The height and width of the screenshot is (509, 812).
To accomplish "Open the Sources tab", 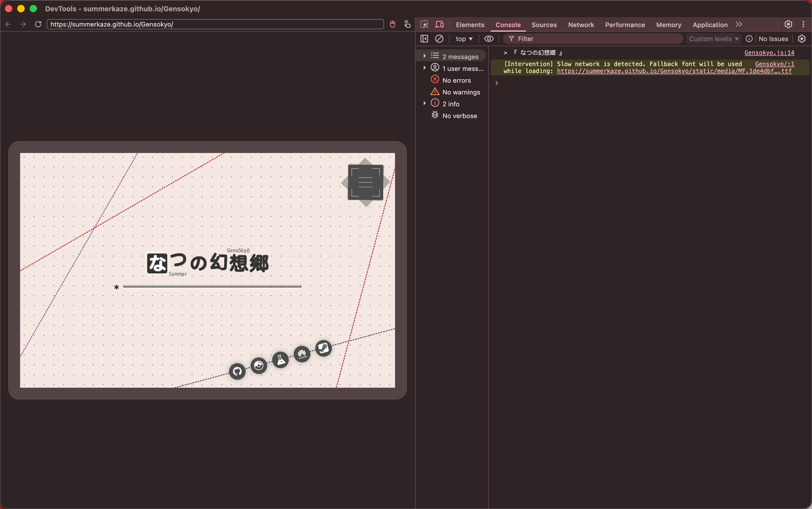I will pyautogui.click(x=544, y=25).
